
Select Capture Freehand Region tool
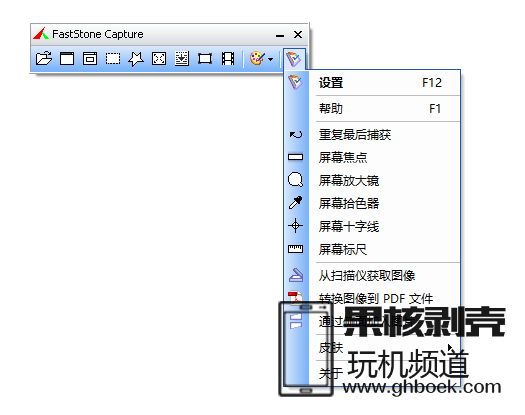[136, 59]
